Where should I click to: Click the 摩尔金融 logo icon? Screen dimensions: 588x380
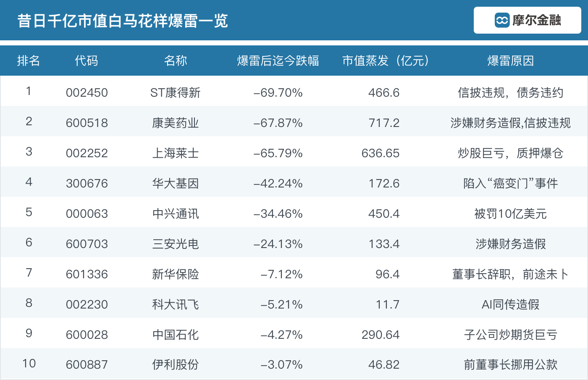tap(502, 20)
